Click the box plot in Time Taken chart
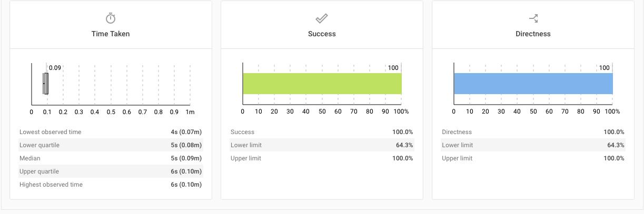This screenshot has width=644, height=214. tap(46, 84)
